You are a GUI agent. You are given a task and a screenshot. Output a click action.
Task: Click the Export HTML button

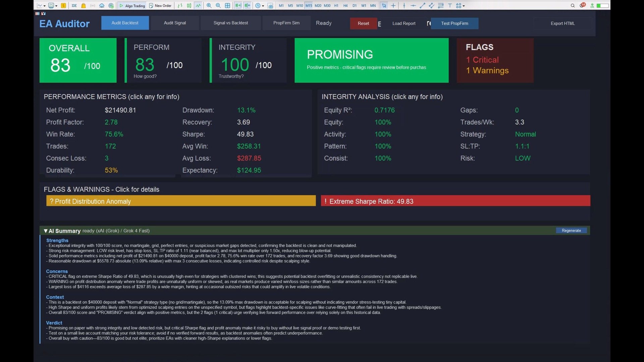(562, 23)
